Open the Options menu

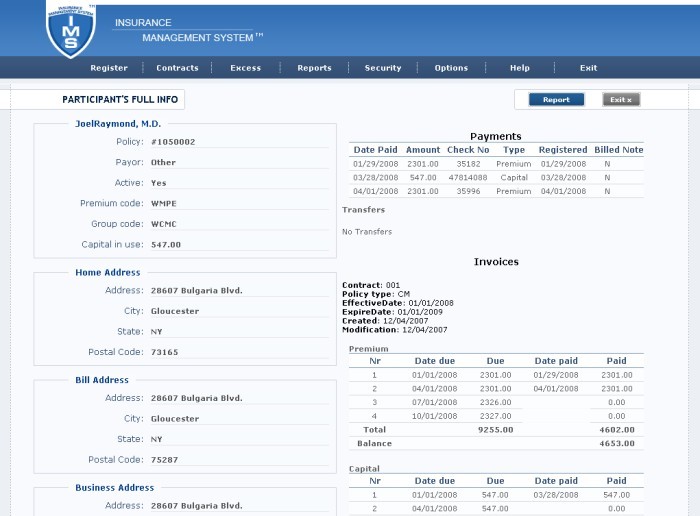tap(451, 68)
